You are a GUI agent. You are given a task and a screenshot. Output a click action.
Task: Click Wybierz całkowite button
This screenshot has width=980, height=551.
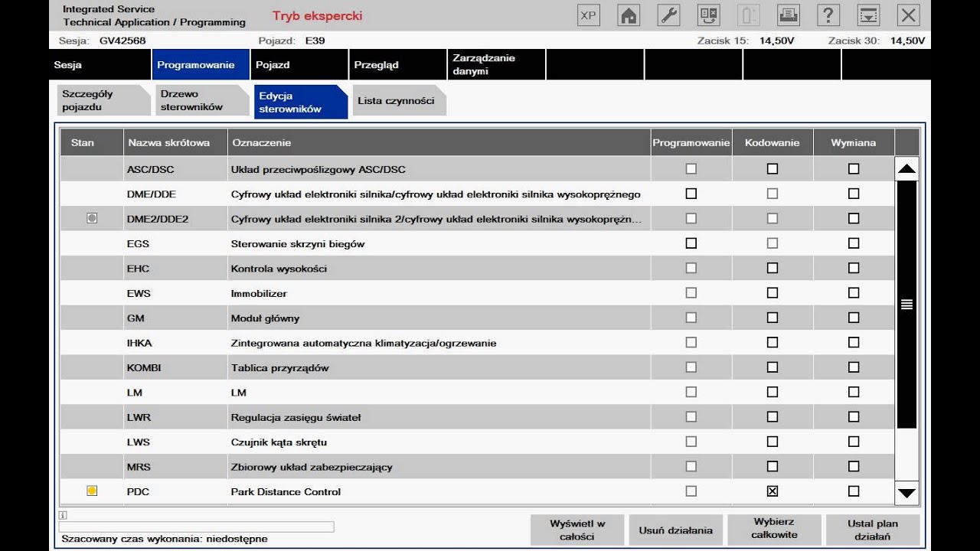tap(775, 530)
